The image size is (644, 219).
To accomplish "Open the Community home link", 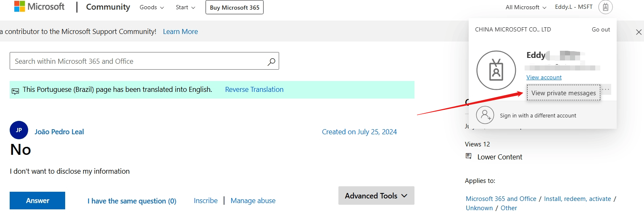I will coord(108,7).
